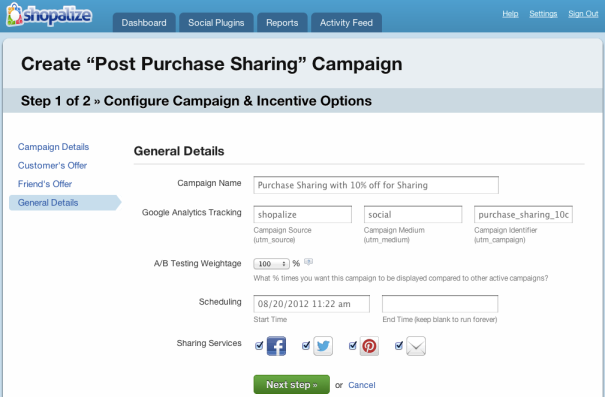Click the Campaign Name input field
605x397 pixels.
[376, 185]
